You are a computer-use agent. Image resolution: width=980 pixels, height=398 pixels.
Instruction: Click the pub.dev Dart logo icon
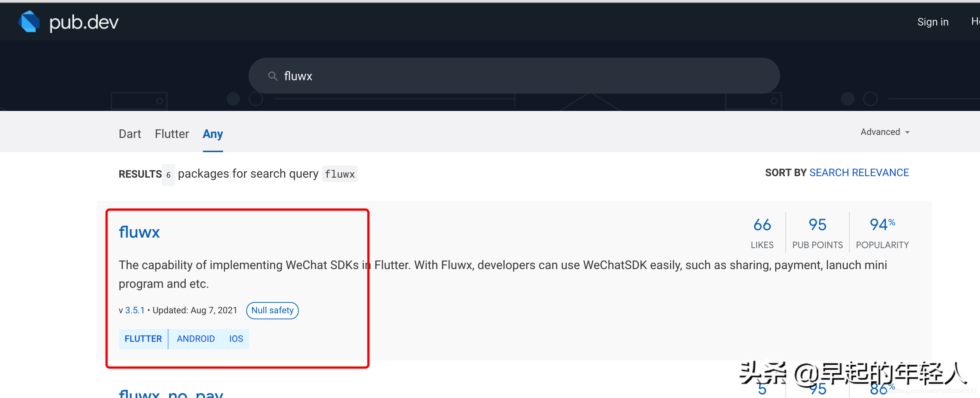tap(29, 22)
